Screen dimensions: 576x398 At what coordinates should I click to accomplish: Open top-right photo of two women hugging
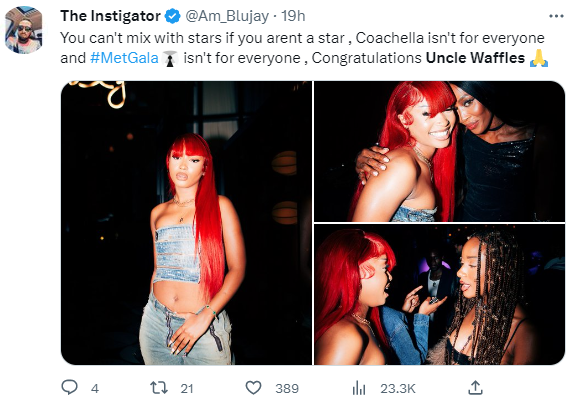439,151
